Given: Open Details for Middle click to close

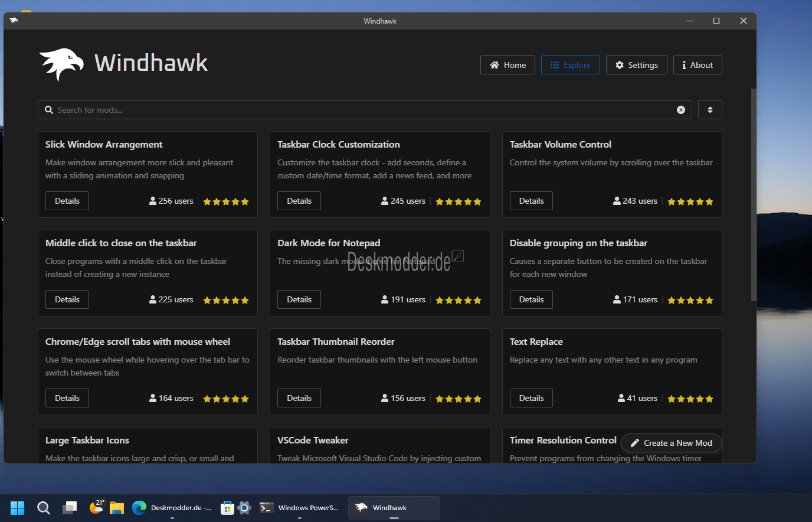Looking at the screenshot, I should (67, 299).
